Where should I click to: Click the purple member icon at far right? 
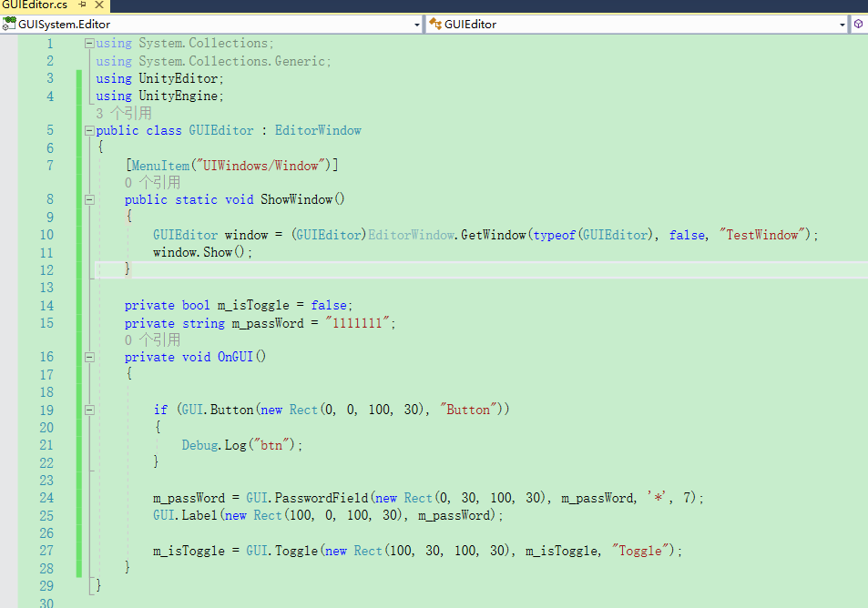tap(858, 24)
